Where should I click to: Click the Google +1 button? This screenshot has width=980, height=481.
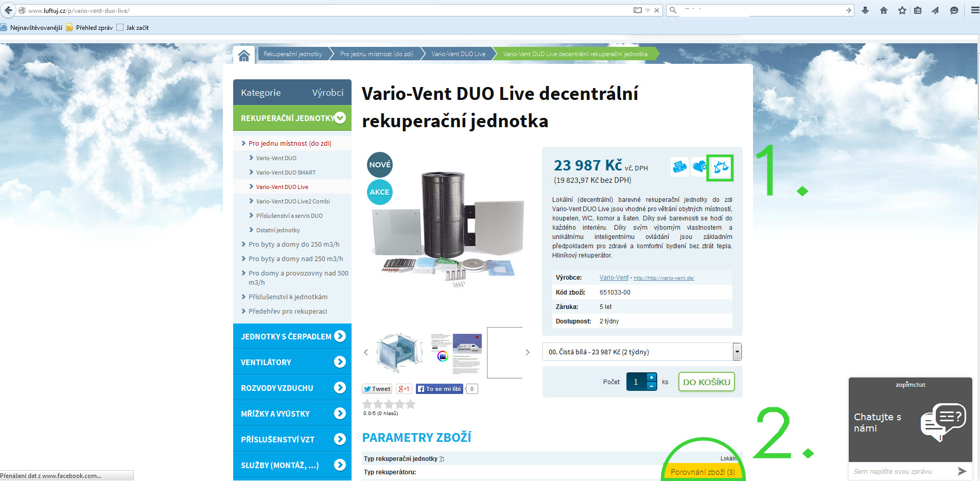pyautogui.click(x=404, y=389)
